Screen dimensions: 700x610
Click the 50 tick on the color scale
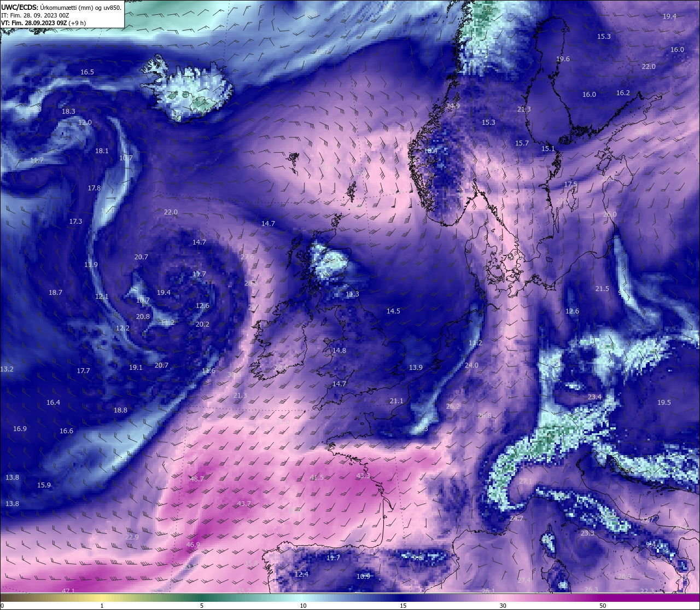pyautogui.click(x=603, y=606)
